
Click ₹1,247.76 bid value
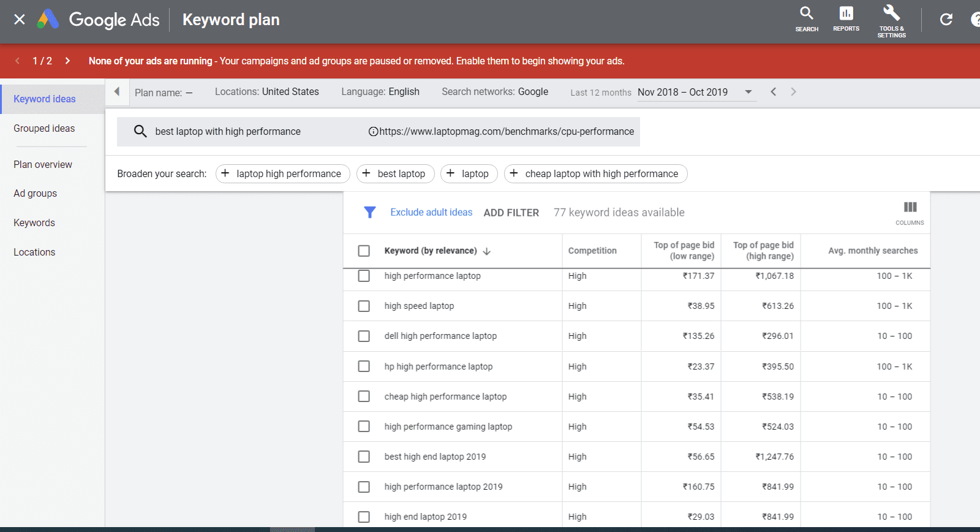(775, 457)
